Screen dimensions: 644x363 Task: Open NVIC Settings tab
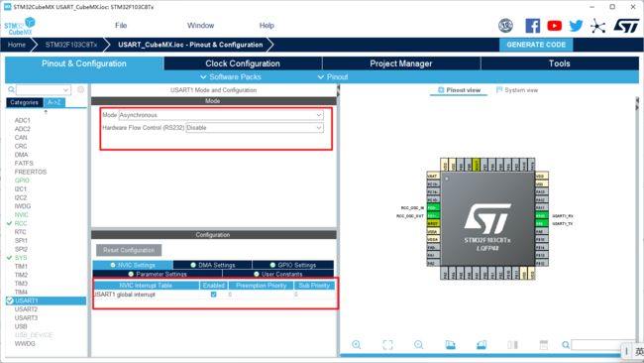(133, 265)
